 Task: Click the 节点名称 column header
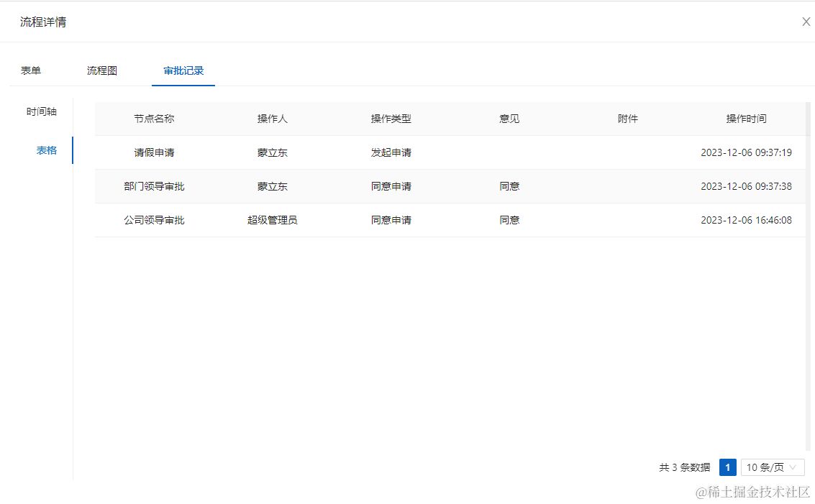154,119
